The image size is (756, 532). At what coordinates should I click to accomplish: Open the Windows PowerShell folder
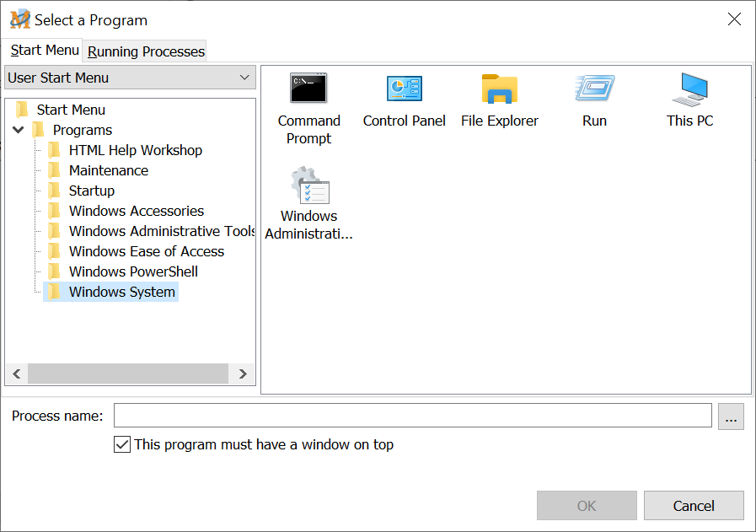[x=133, y=271]
